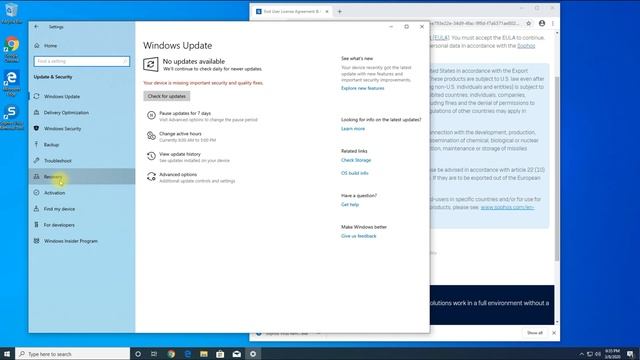Click the taskbar search box
This screenshot has height=360, width=640.
click(x=73, y=354)
